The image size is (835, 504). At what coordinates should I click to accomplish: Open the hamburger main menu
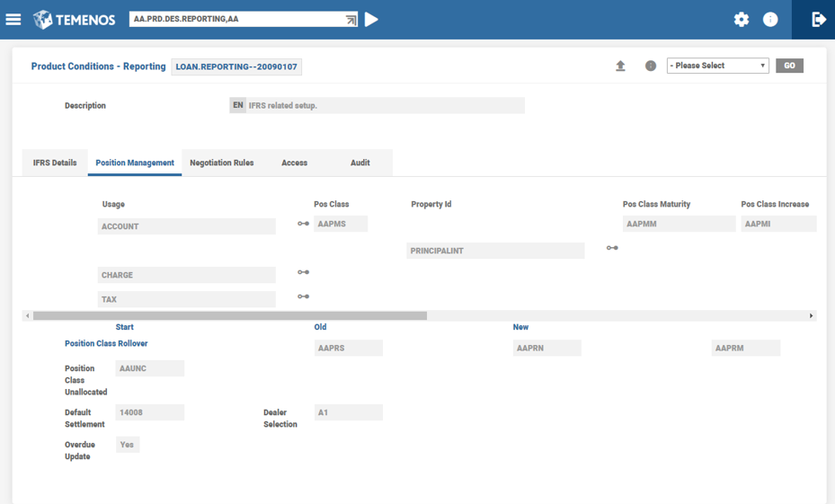13,19
